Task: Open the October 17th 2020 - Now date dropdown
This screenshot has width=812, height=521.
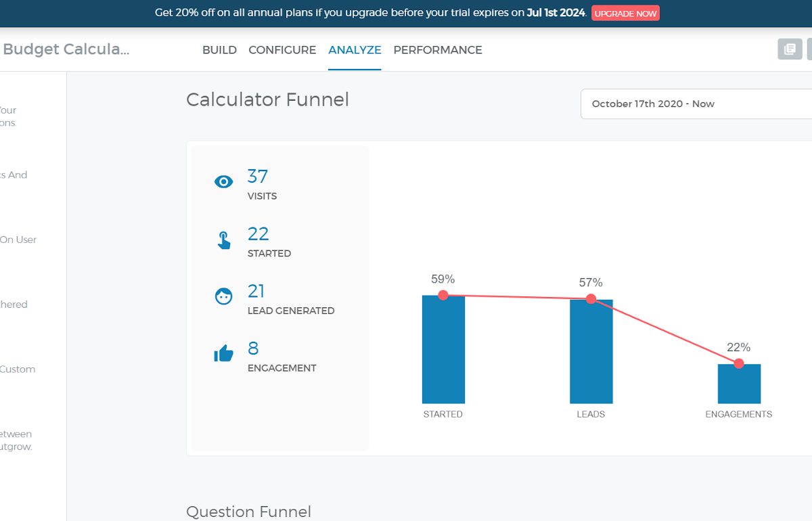Action: [696, 104]
